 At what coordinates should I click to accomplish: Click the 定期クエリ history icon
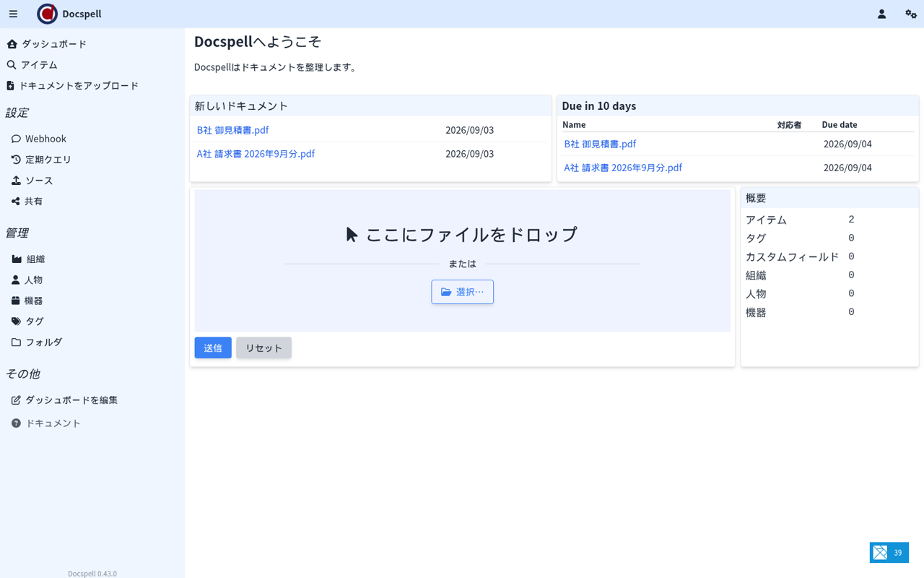(16, 160)
